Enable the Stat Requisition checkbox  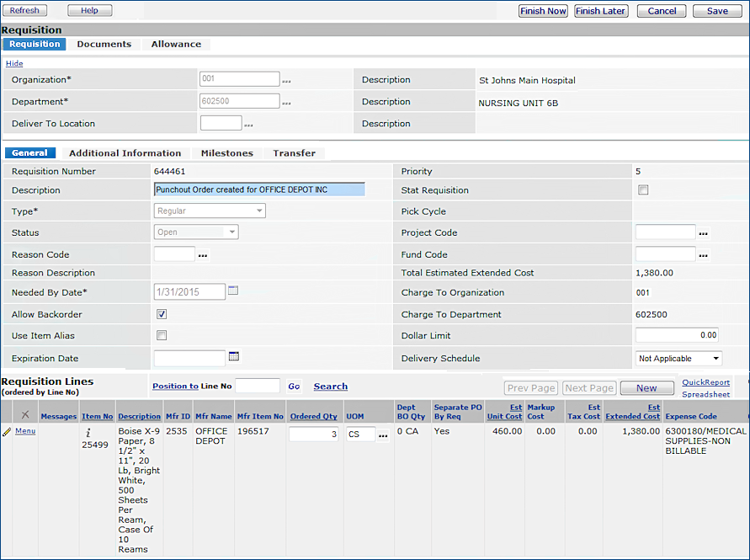point(643,190)
